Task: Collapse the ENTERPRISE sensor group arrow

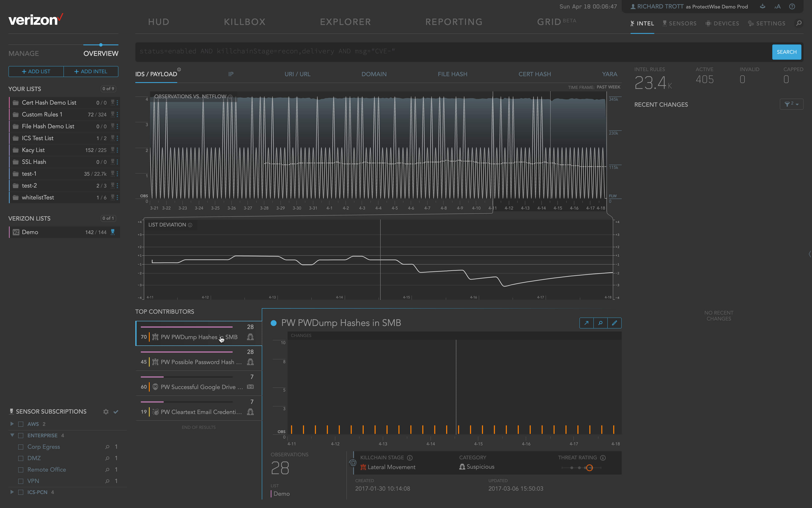Action: point(12,435)
